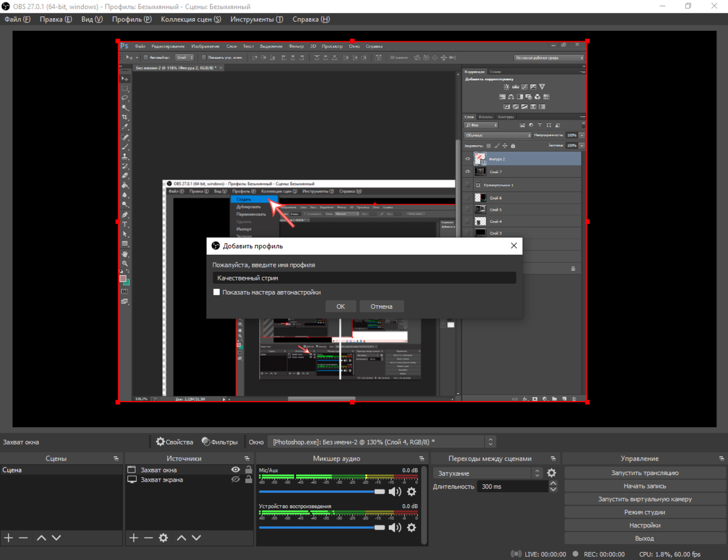The height and width of the screenshot is (560, 728).
Task: Adjust the Устройство воспроизведения volume slider
Action: 322,527
